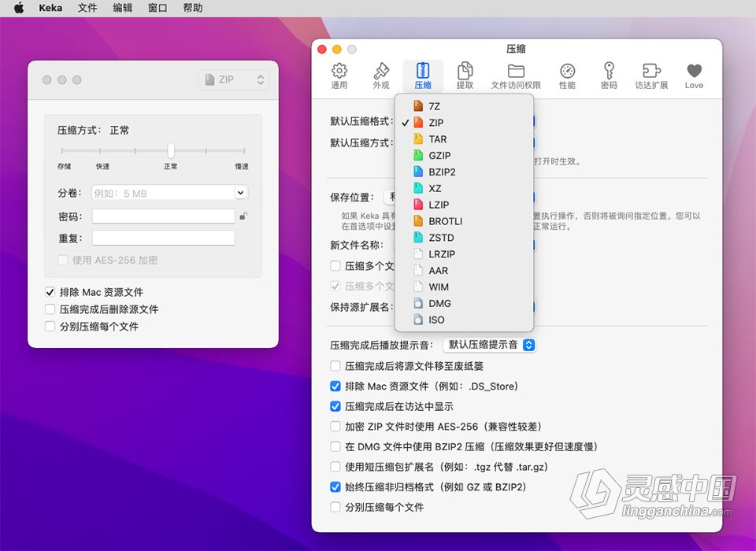Click the XZ teal file icon

(418, 188)
